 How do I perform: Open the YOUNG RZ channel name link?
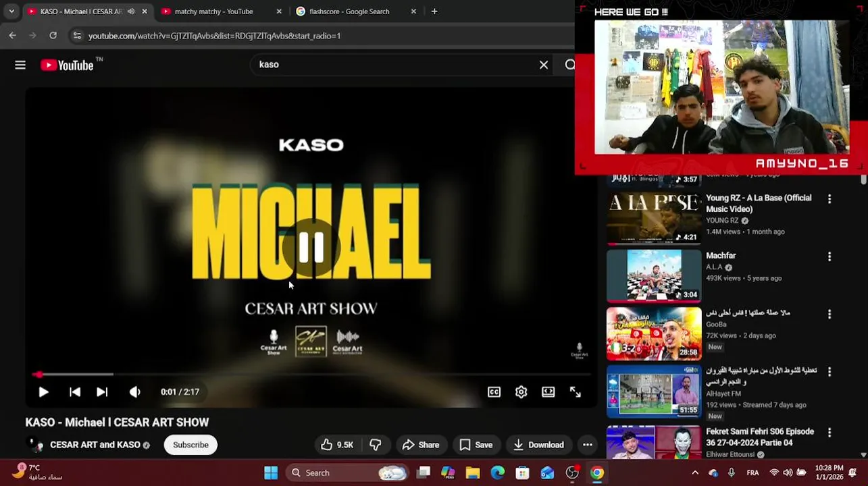[x=722, y=221]
